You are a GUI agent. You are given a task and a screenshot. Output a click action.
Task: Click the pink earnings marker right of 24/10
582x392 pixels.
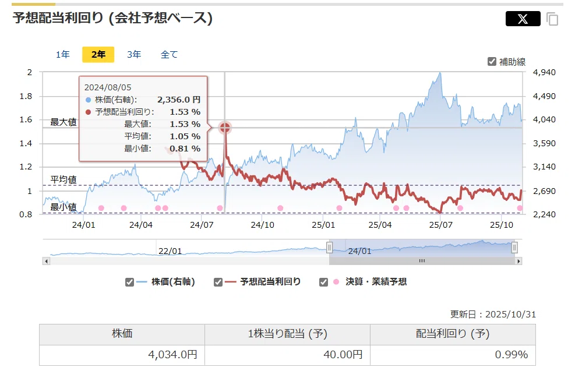[280, 208]
